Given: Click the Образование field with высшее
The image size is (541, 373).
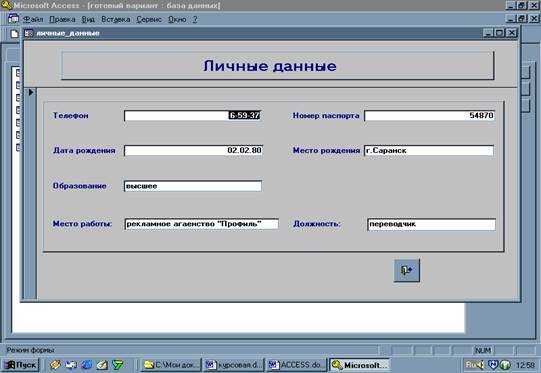Looking at the screenshot, I should [193, 186].
